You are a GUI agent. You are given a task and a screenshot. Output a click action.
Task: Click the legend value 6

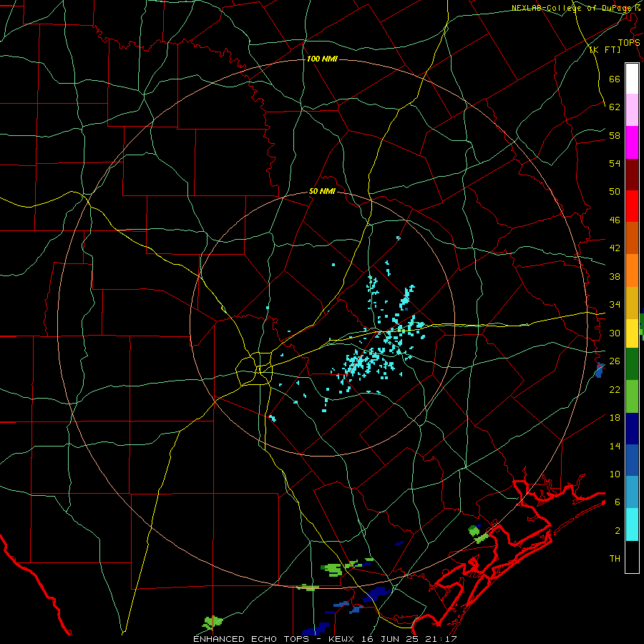617,502
